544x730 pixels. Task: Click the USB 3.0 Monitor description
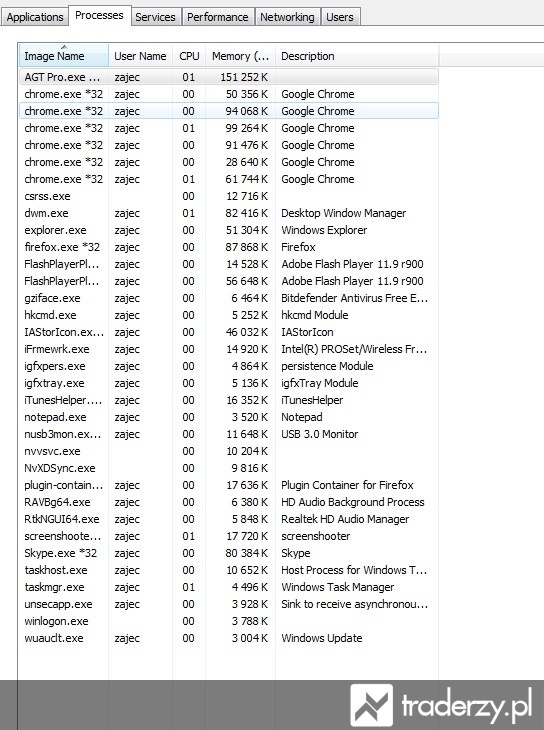(x=320, y=434)
